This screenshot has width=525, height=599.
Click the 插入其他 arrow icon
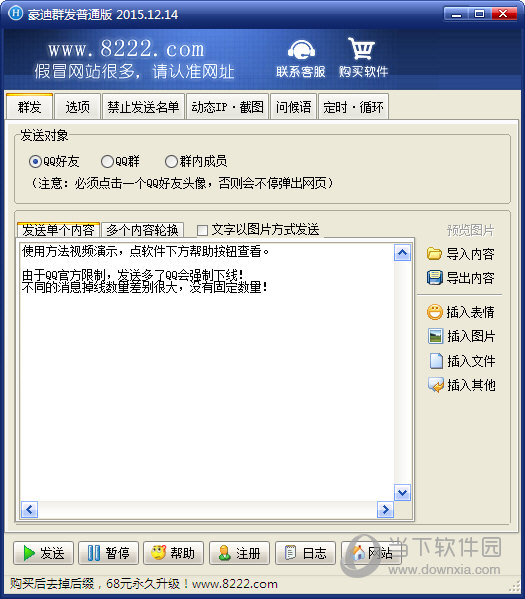tap(436, 385)
